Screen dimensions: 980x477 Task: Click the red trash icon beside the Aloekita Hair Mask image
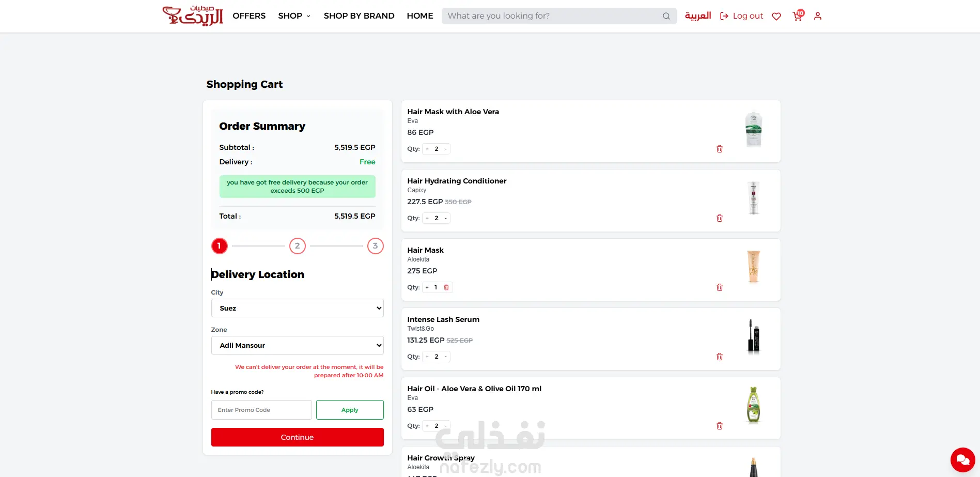click(x=720, y=287)
